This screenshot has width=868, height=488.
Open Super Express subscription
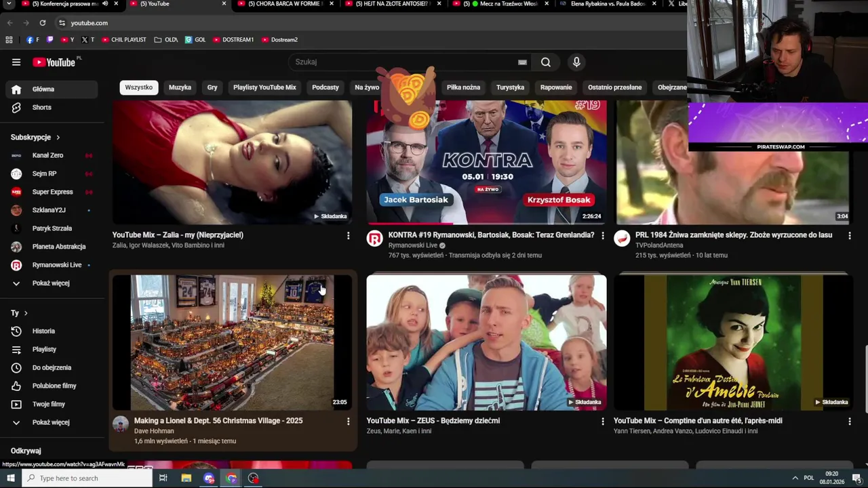(52, 192)
